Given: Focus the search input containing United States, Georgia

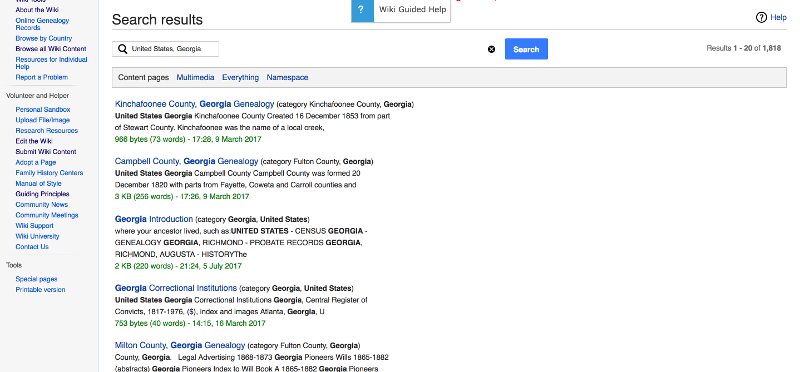Looking at the screenshot, I should [165, 49].
